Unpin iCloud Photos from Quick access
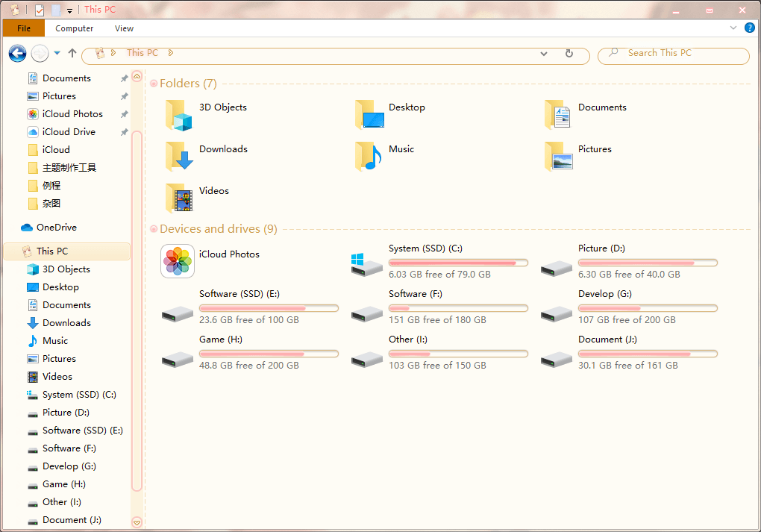The height and width of the screenshot is (532, 761). (x=125, y=114)
